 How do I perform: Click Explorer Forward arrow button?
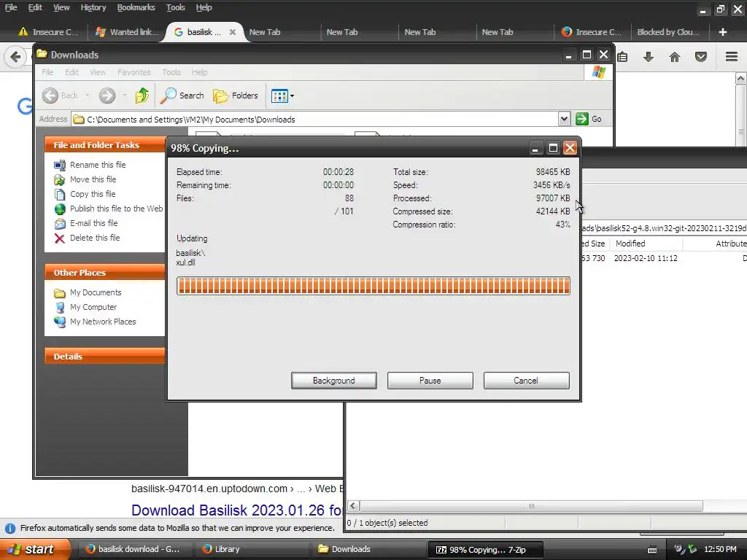(107, 96)
